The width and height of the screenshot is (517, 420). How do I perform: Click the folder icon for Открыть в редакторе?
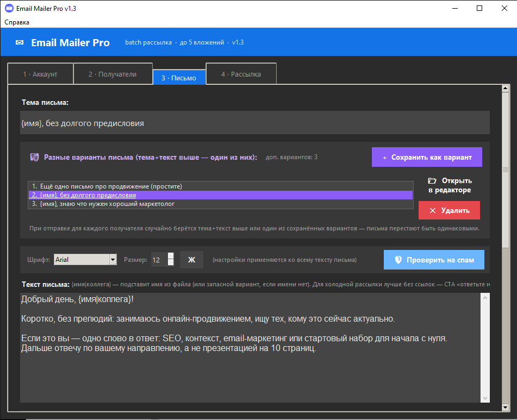pyautogui.click(x=432, y=180)
